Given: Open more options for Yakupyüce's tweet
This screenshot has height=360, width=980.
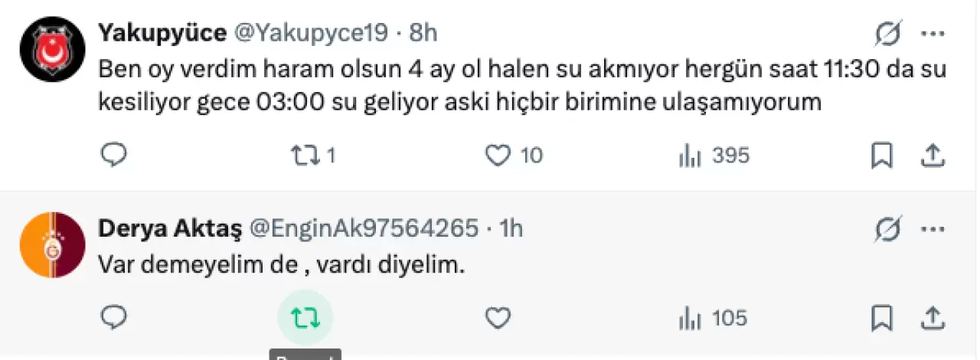Looking at the screenshot, I should (933, 34).
